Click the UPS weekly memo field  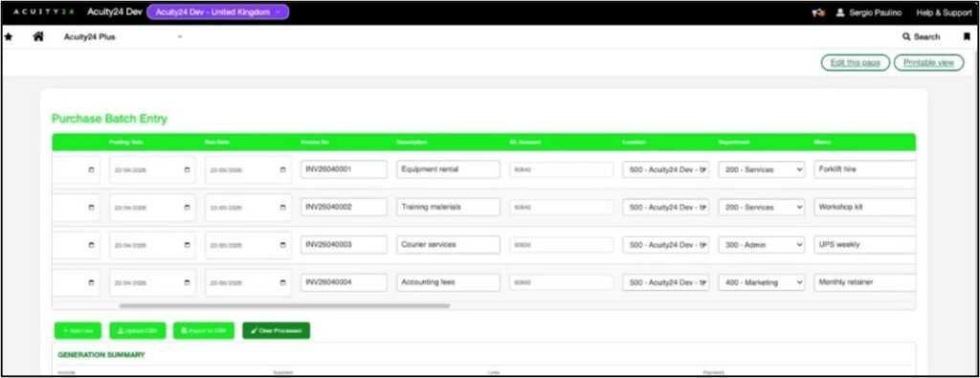[865, 244]
